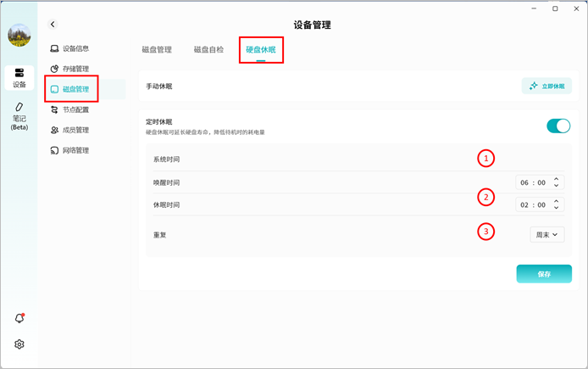This screenshot has height=369, width=588.
Task: Click the user avatar picture
Action: point(19,35)
